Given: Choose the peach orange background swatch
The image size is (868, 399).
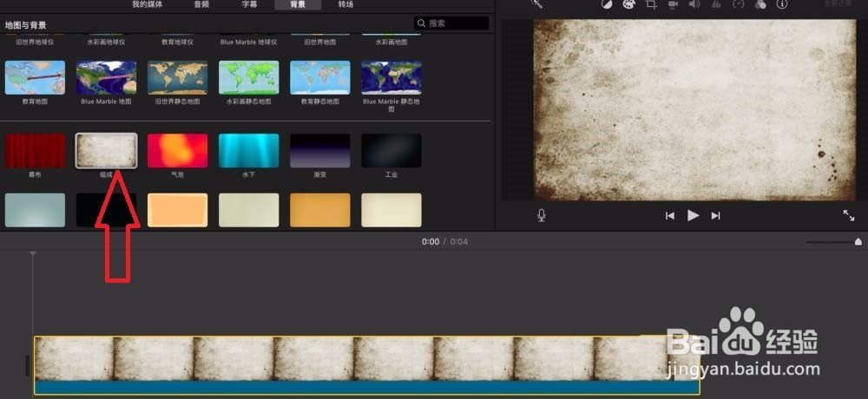Looking at the screenshot, I should pos(178,210).
